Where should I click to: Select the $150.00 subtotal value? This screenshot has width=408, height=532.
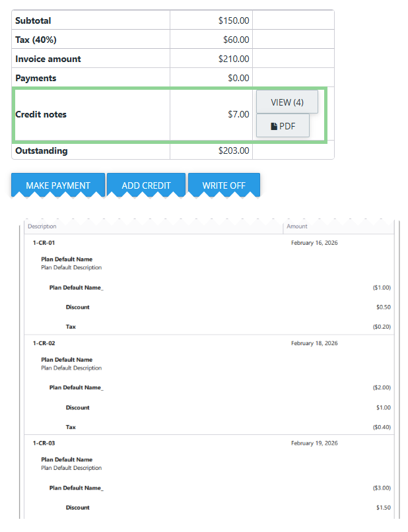point(234,20)
